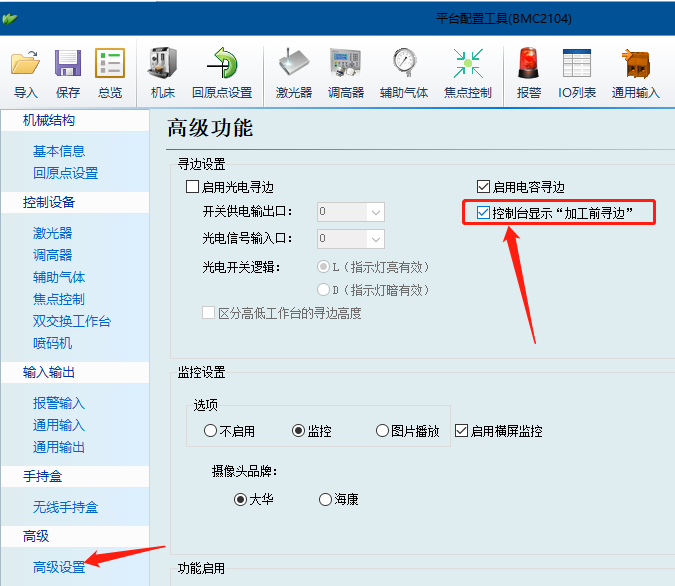Open the IO列表 table icon

[577, 63]
